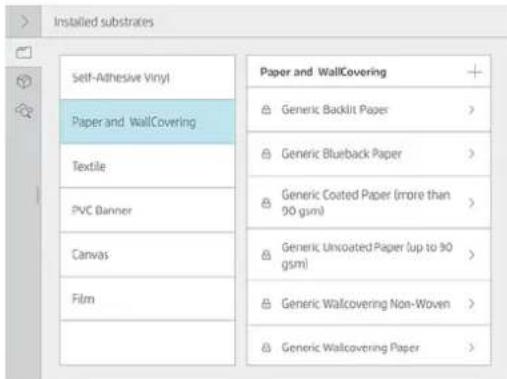Open the substrate library sidebar icon
Screen dimensions: 507x379
24,52
